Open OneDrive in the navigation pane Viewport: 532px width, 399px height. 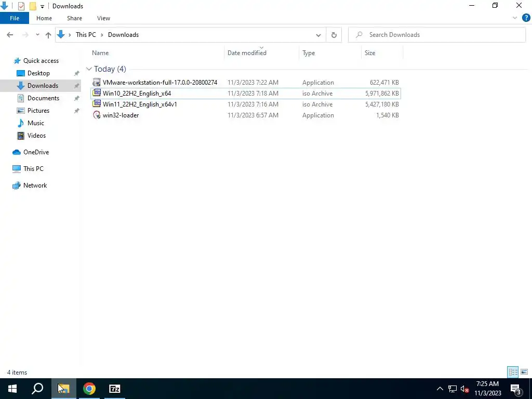click(x=36, y=152)
